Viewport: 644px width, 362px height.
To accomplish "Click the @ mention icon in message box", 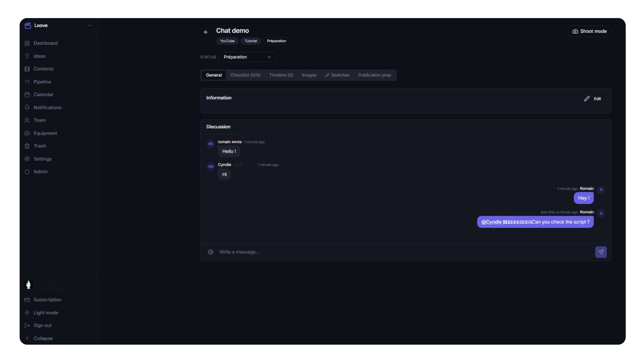I will [x=211, y=252].
